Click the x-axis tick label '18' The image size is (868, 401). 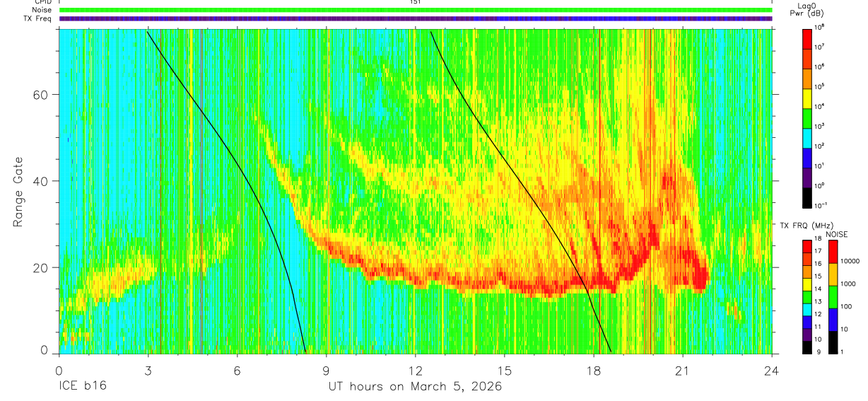pos(594,370)
